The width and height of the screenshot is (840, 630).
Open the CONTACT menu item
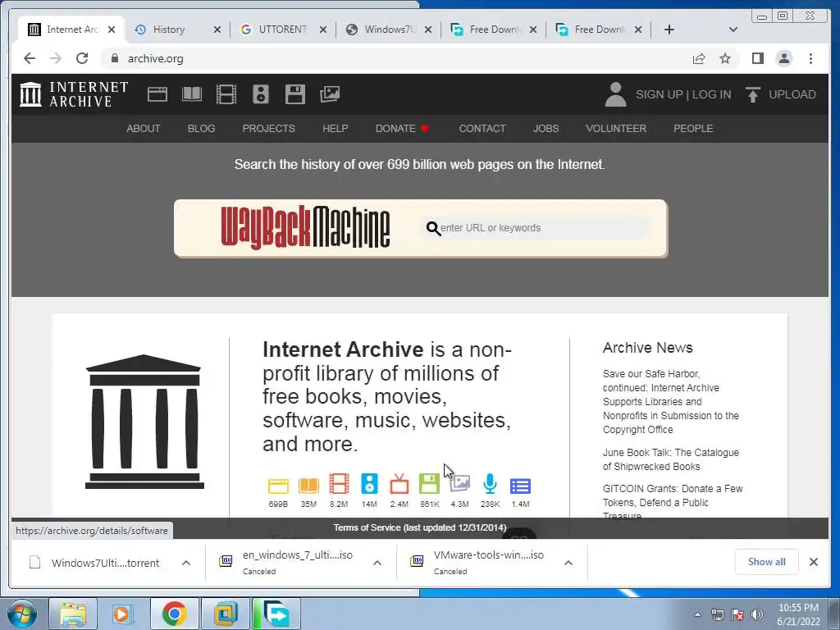(x=482, y=129)
